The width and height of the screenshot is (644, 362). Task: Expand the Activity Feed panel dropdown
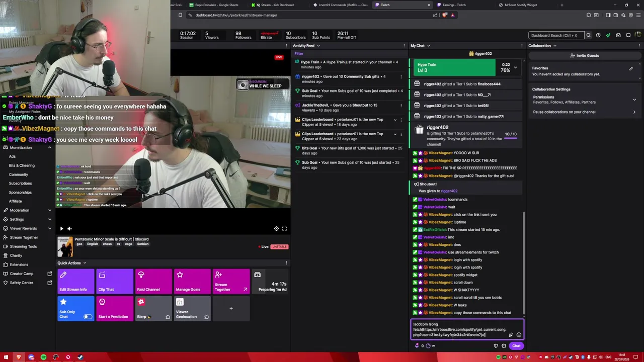(x=318, y=46)
